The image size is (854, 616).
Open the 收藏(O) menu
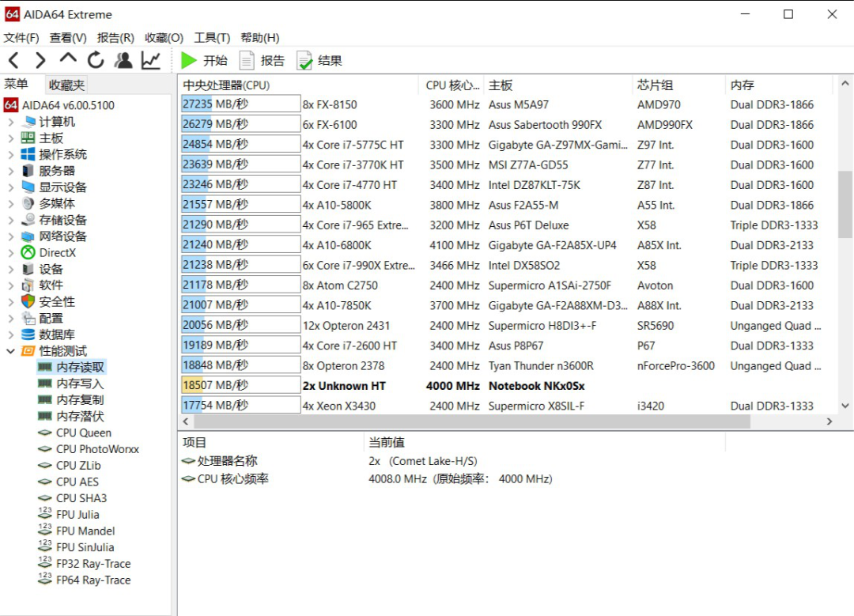pos(164,38)
